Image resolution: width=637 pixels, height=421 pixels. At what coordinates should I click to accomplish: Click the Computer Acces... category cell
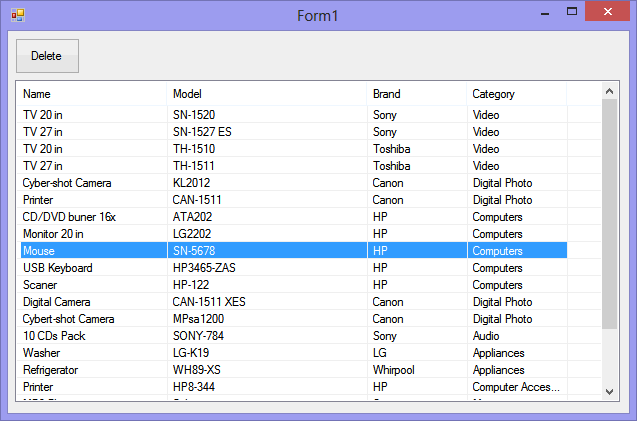(516, 387)
